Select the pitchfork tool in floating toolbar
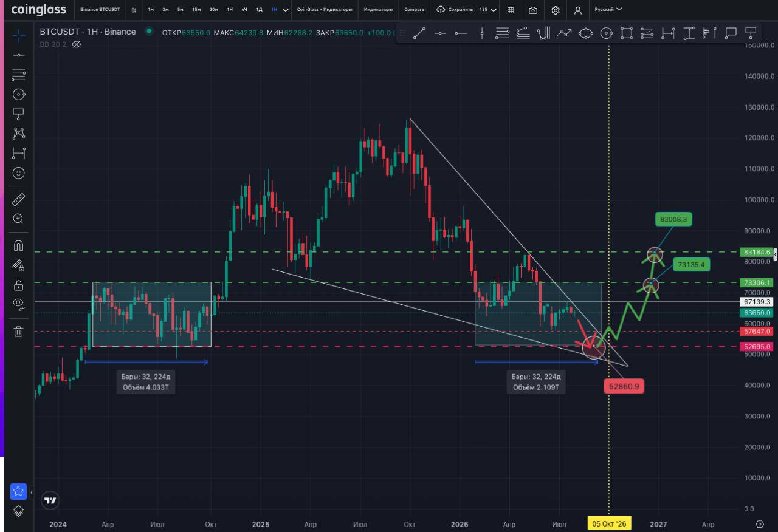This screenshot has width=778, height=532. [x=544, y=34]
